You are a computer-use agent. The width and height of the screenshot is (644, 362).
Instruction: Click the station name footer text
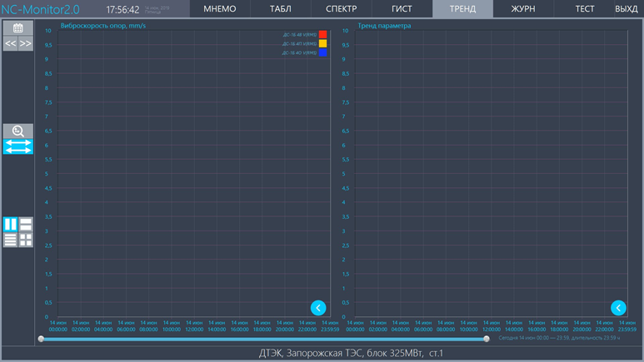click(352, 353)
